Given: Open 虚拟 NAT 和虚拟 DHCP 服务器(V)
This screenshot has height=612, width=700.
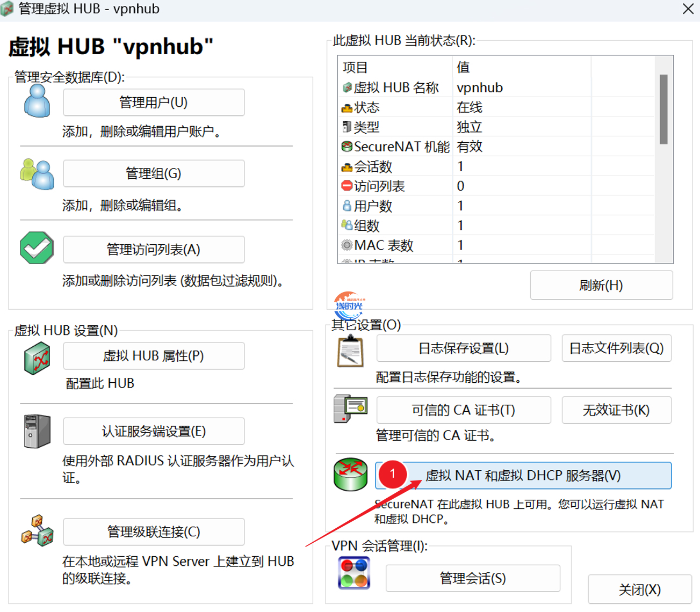Looking at the screenshot, I should point(523,476).
